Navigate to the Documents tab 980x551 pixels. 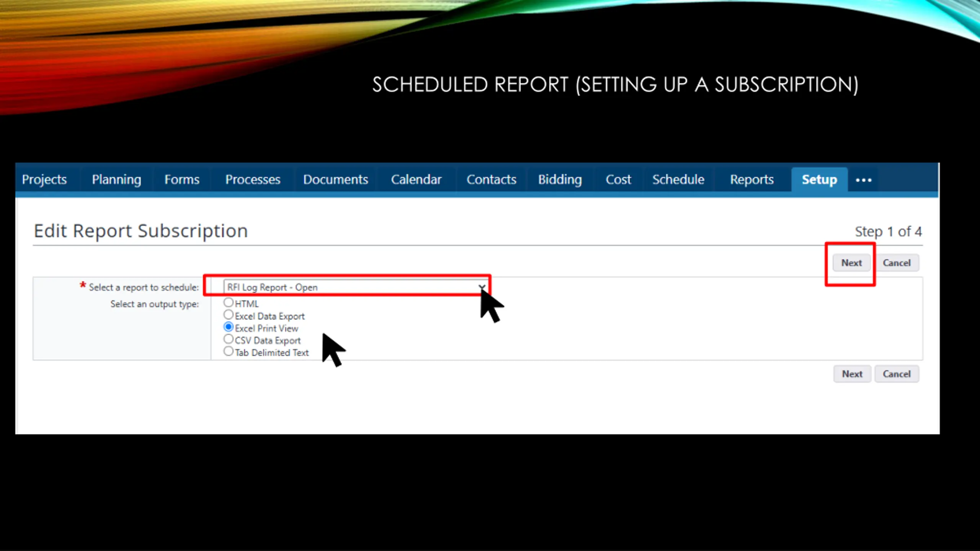[335, 180]
